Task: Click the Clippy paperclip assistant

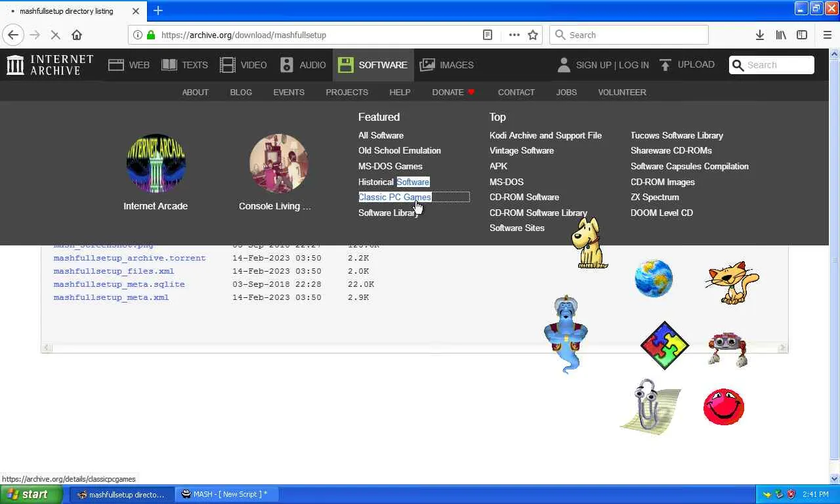Action: (650, 407)
